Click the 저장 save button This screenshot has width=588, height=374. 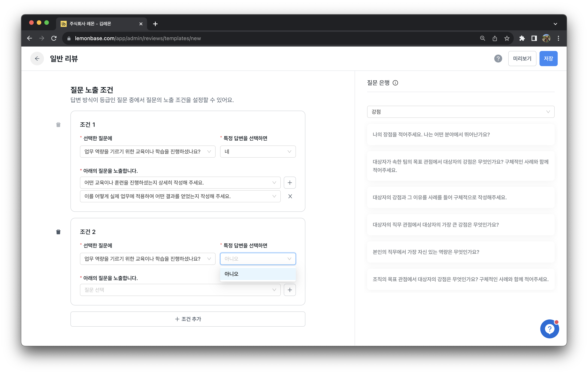point(548,59)
